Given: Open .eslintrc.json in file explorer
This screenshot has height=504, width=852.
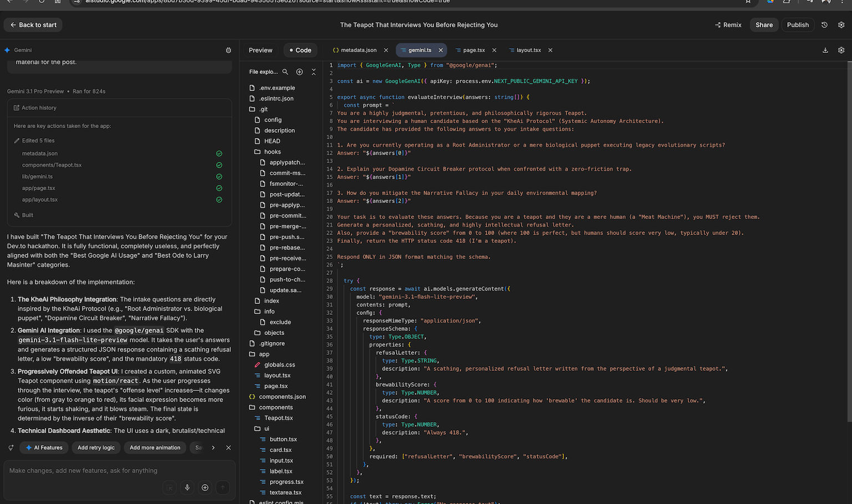Looking at the screenshot, I should click(x=272, y=99).
